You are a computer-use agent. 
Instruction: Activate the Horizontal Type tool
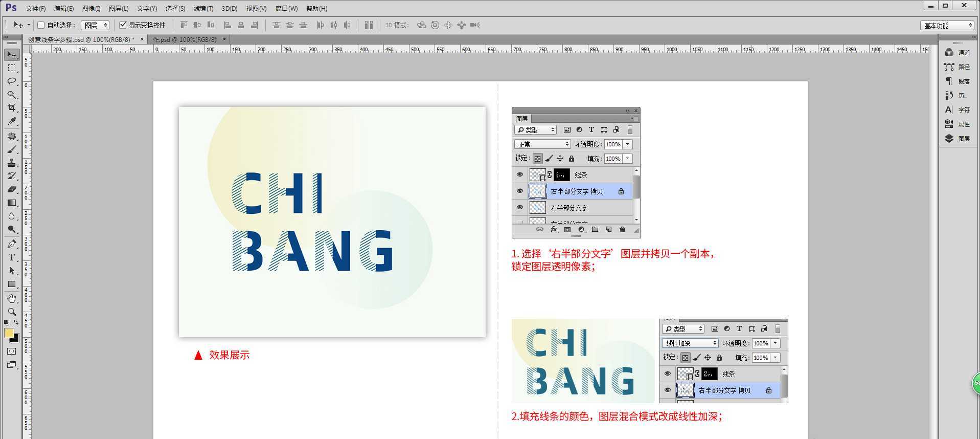coord(12,257)
